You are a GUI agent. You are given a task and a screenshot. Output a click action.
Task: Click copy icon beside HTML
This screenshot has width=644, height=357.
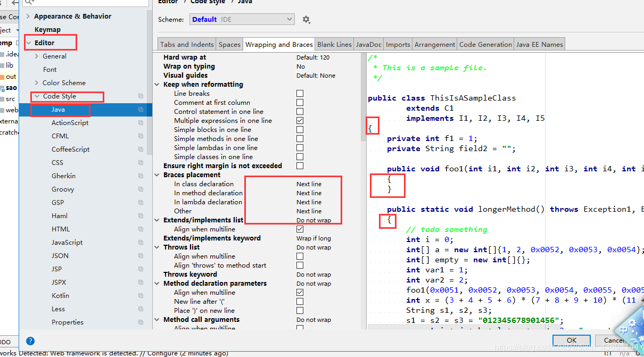pos(141,229)
